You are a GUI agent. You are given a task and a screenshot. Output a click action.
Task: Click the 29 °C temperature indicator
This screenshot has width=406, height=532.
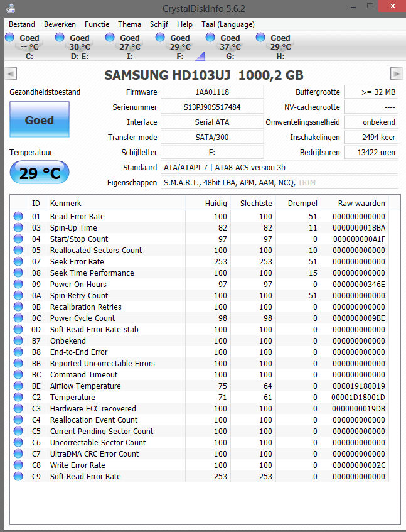[40, 173]
